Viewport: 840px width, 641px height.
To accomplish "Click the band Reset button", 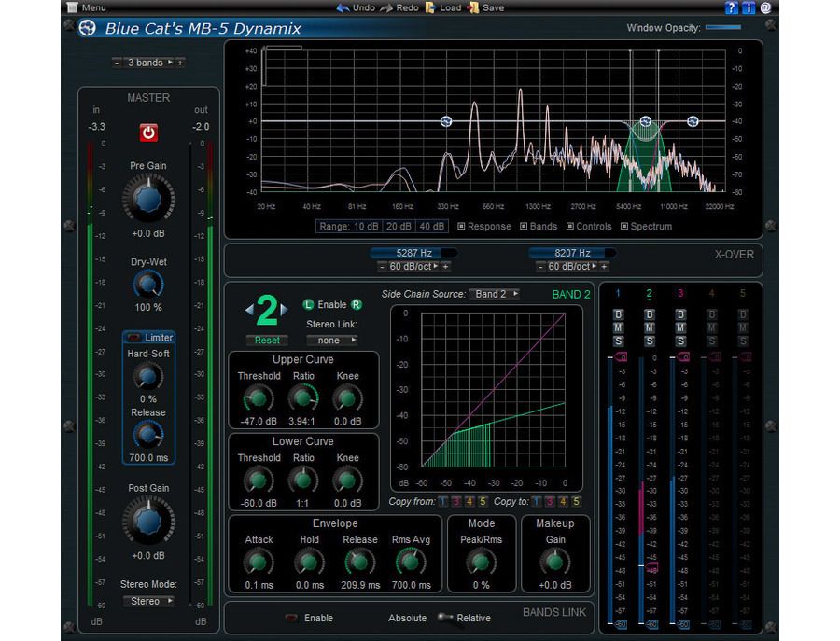I will pyautogui.click(x=267, y=340).
